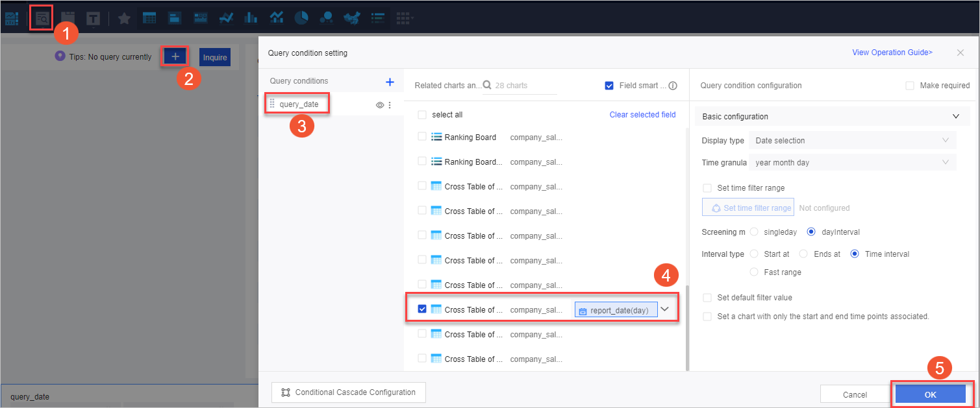
Task: Add a tab container from the toolbar
Action: tap(68, 18)
